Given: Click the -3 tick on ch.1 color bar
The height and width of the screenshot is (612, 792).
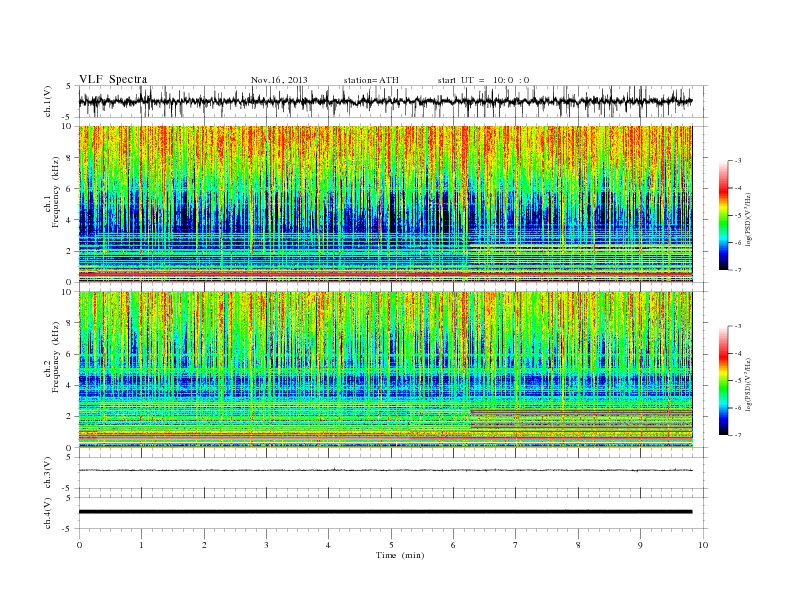Looking at the screenshot, I should pyautogui.click(x=737, y=161).
